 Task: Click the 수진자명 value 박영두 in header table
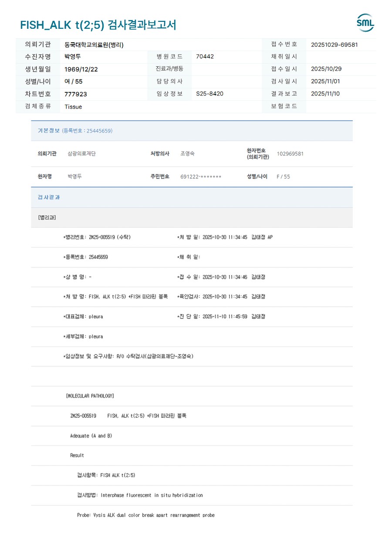tap(73, 57)
